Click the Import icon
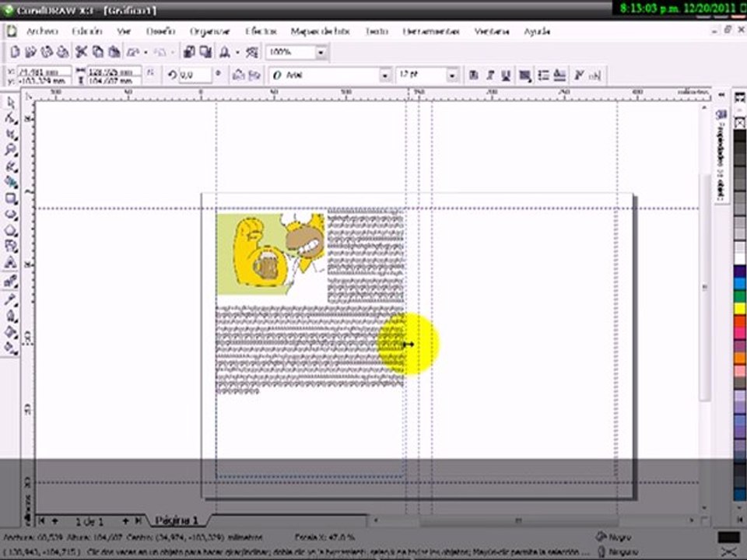Image resolution: width=747 pixels, height=560 pixels. click(x=190, y=51)
